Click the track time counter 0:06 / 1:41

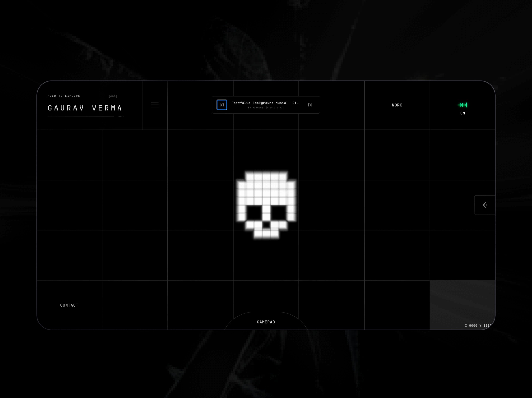(275, 108)
